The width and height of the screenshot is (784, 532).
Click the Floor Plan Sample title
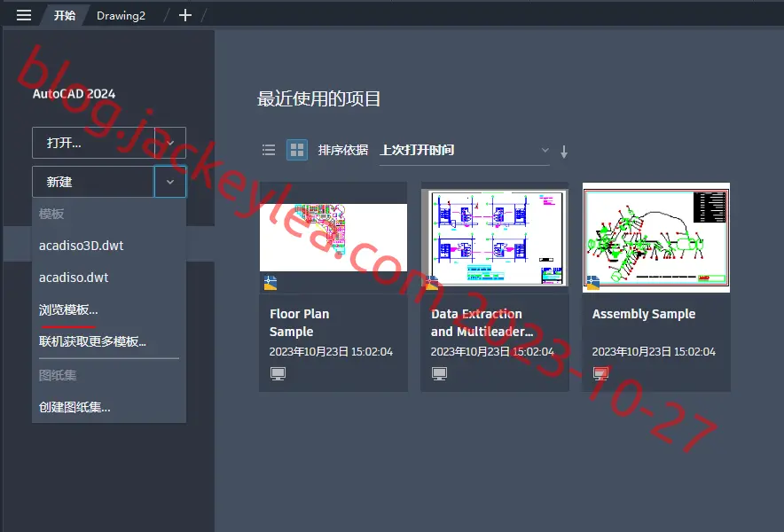(x=300, y=323)
